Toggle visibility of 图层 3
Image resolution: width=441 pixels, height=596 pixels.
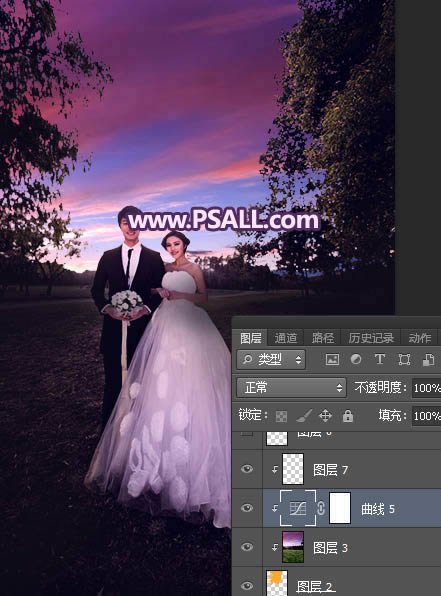pos(247,547)
